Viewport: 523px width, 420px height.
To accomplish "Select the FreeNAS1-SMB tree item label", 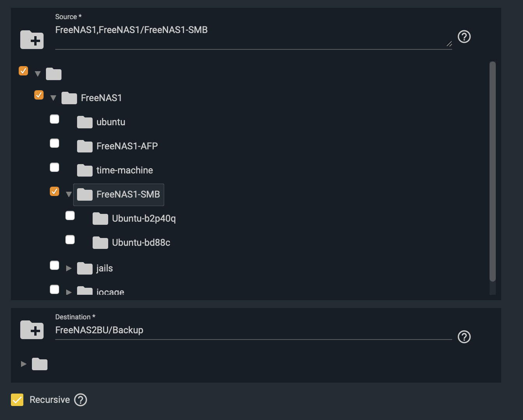I will [x=128, y=194].
